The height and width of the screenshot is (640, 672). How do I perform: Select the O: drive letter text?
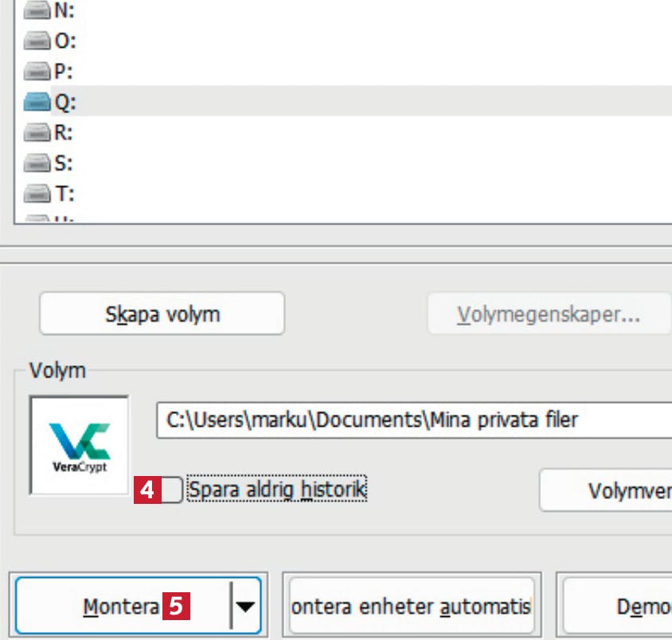pyautogui.click(x=65, y=41)
